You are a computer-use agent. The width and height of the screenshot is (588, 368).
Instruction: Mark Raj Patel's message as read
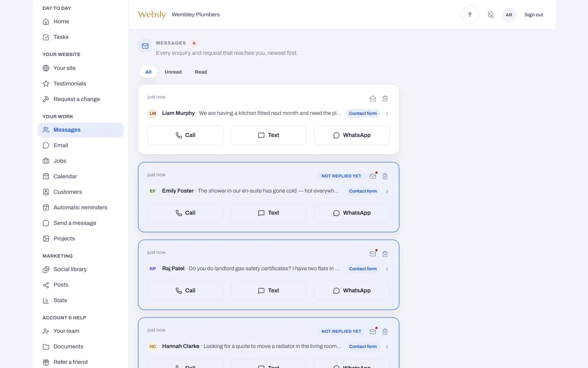tap(373, 254)
